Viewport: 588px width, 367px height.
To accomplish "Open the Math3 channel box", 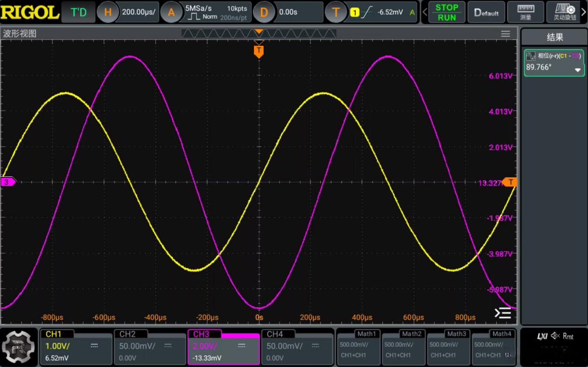I will click(x=448, y=346).
